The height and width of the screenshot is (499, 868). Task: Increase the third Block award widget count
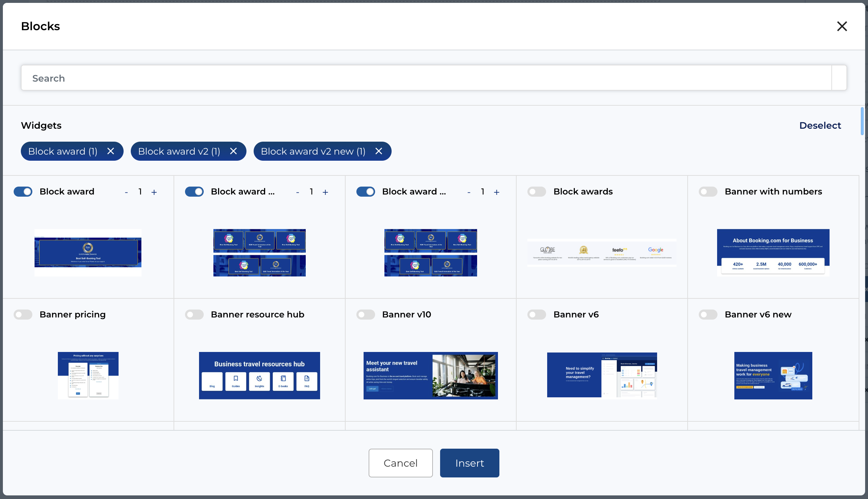tap(497, 192)
